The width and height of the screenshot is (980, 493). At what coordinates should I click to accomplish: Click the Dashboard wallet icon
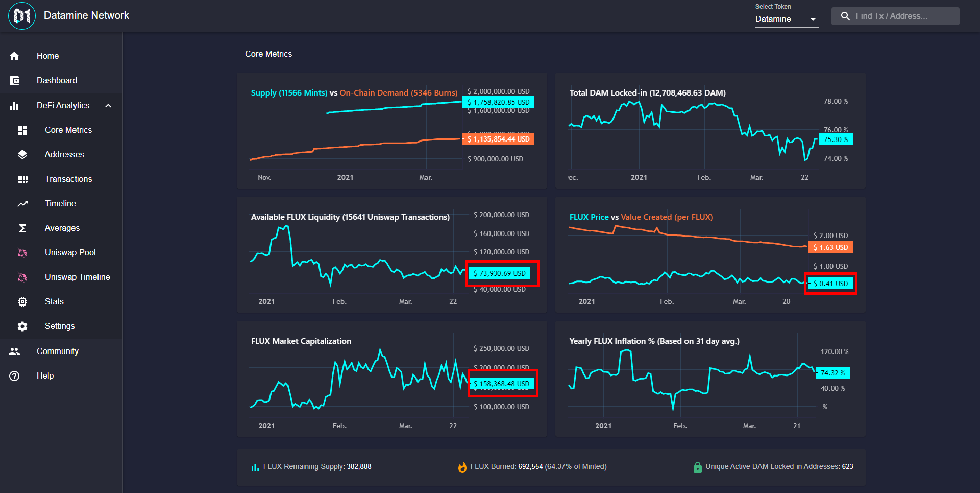pyautogui.click(x=14, y=81)
